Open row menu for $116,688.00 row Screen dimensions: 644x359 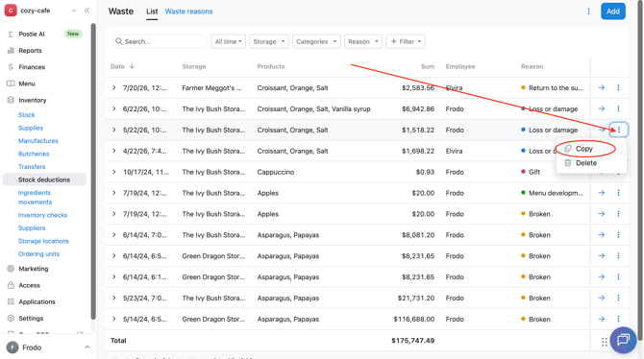(618, 320)
